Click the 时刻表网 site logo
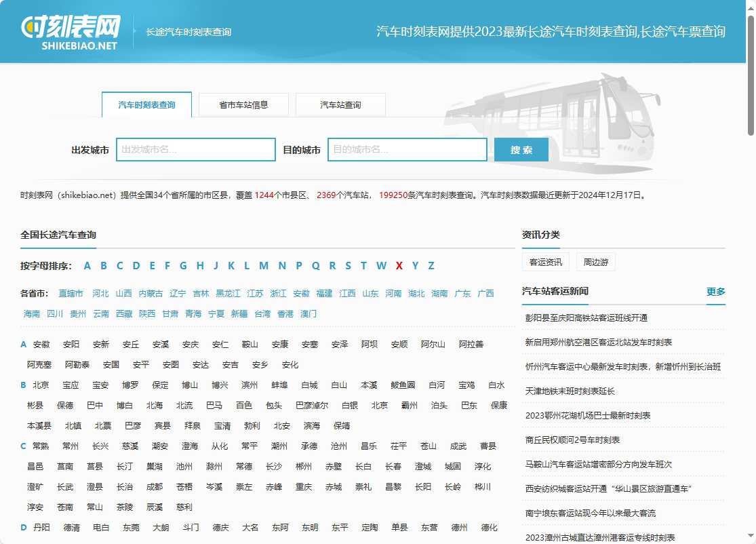The image size is (756, 544). (x=71, y=32)
